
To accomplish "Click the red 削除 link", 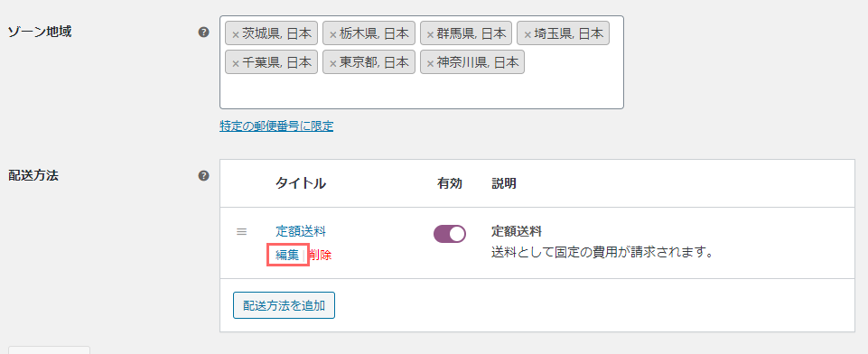I will [320, 255].
